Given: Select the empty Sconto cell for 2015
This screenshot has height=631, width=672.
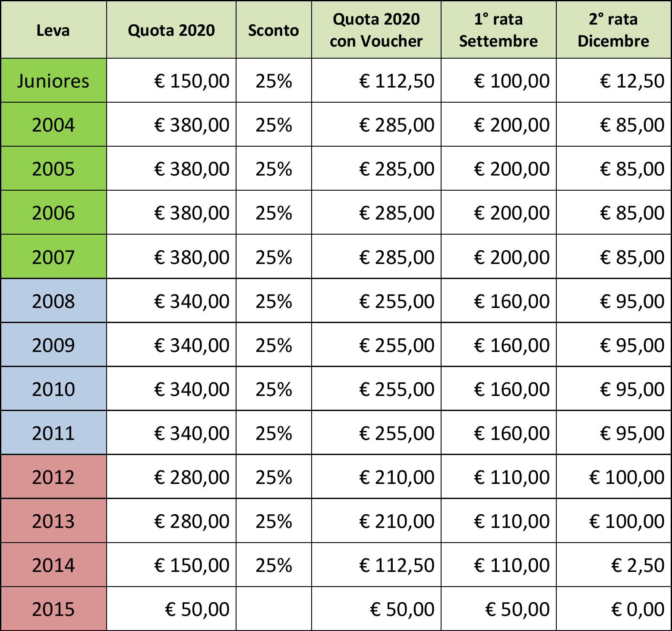Looking at the screenshot, I should [x=274, y=609].
